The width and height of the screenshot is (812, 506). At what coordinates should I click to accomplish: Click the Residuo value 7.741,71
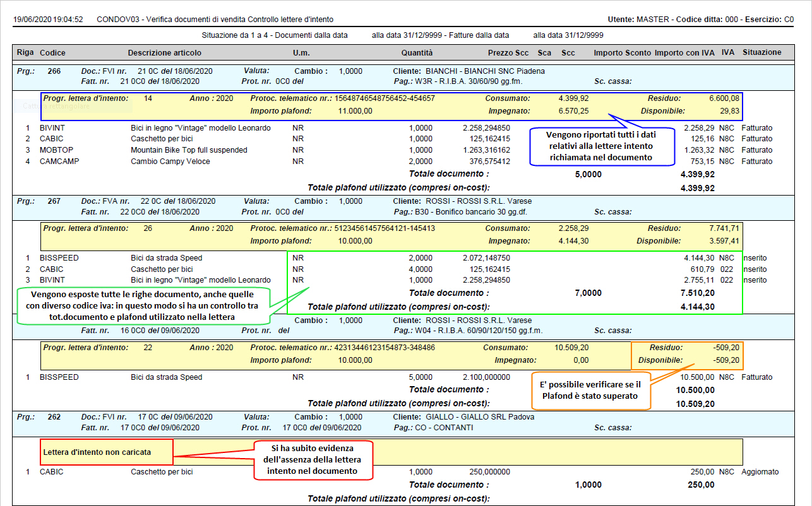pyautogui.click(x=724, y=228)
